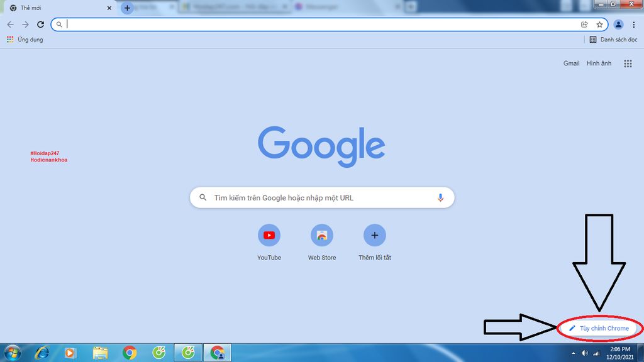Open the YouTube shortcut
The height and width of the screenshot is (362, 644).
click(269, 243)
